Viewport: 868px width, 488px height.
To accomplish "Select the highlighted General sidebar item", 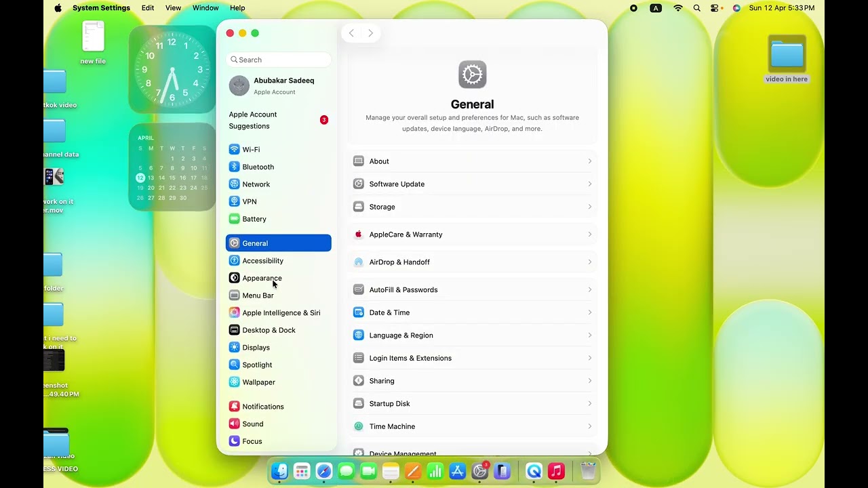I will point(278,243).
